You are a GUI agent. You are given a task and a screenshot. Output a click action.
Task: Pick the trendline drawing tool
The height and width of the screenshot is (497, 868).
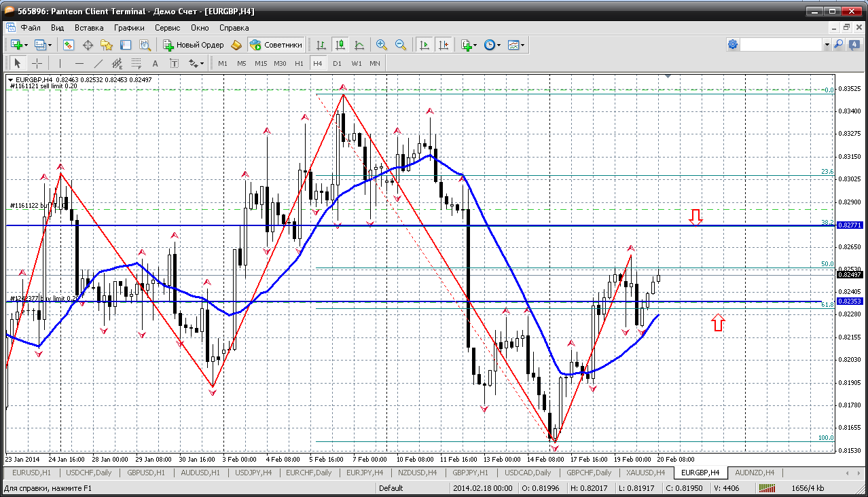[x=98, y=63]
